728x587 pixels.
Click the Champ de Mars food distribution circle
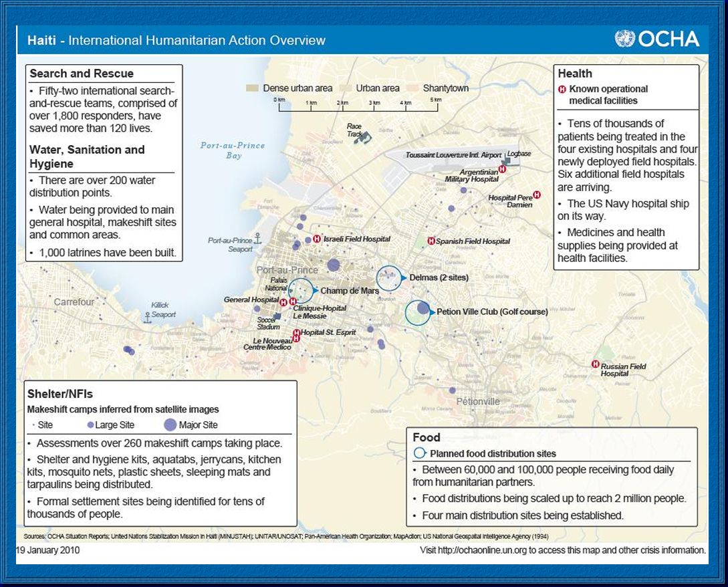point(301,291)
